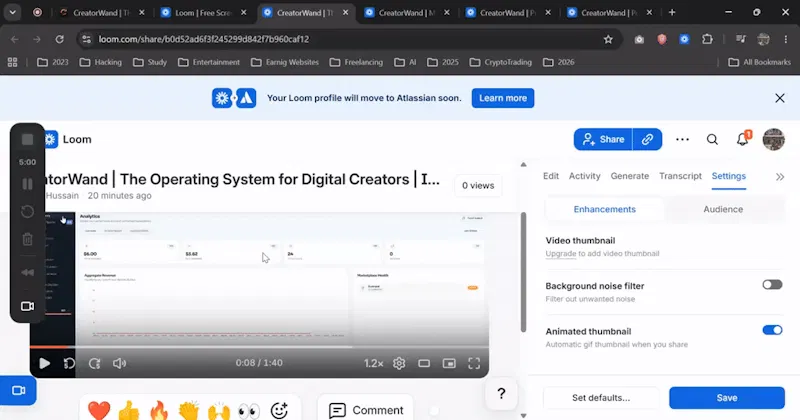800x420 pixels.
Task: Select the Settings tab
Action: pyautogui.click(x=729, y=176)
